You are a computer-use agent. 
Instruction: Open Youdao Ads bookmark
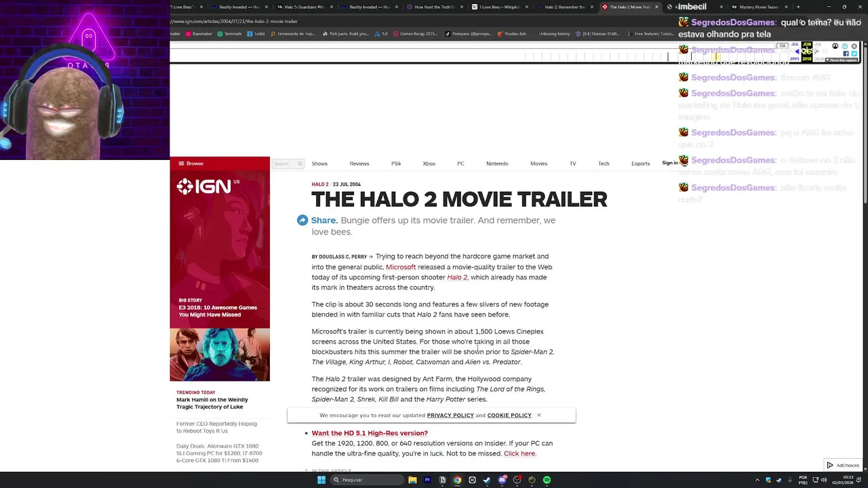coord(512,34)
